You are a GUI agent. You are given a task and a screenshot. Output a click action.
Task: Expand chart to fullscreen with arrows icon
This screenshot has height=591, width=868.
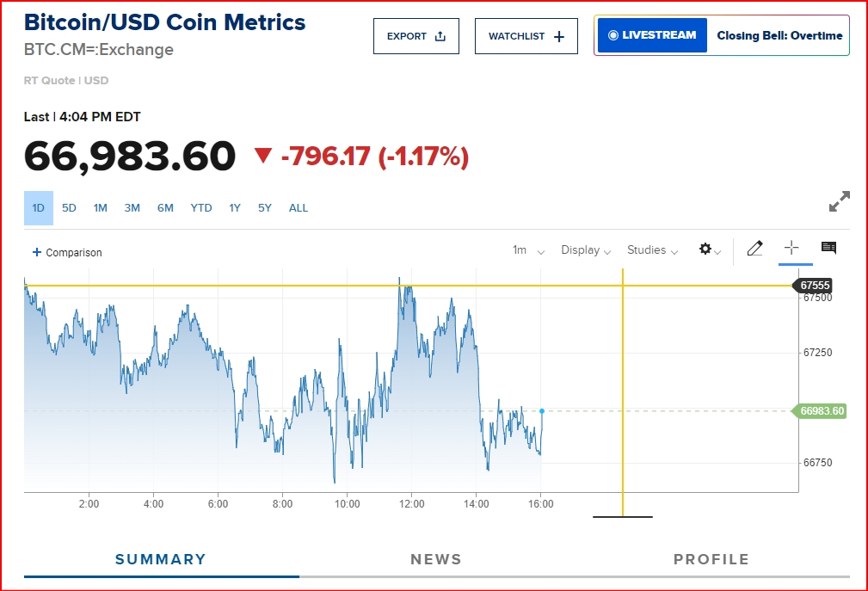tap(840, 201)
